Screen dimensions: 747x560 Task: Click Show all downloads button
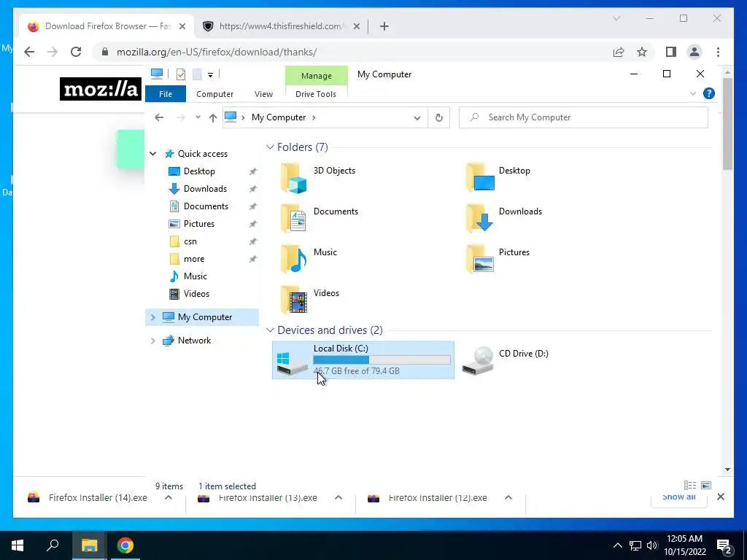coord(679,497)
